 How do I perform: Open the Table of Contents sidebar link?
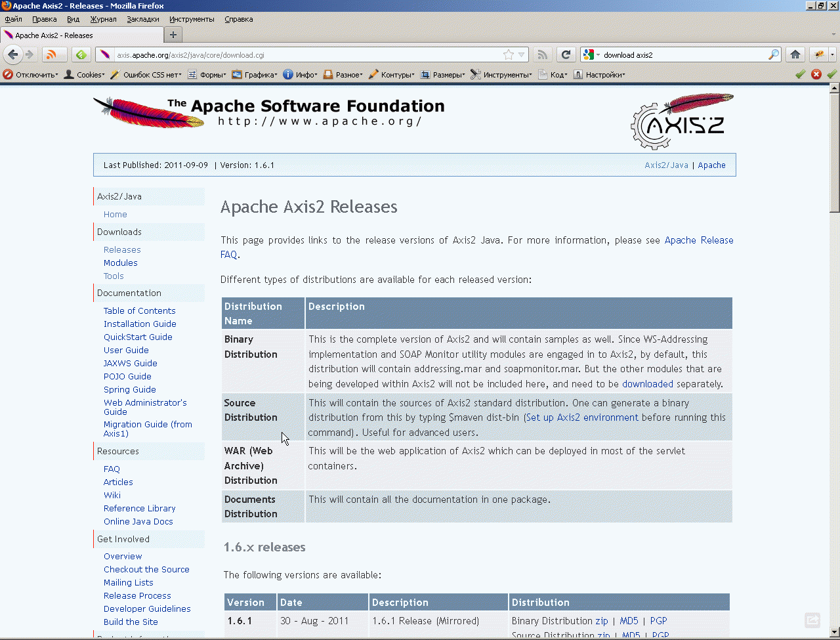140,311
